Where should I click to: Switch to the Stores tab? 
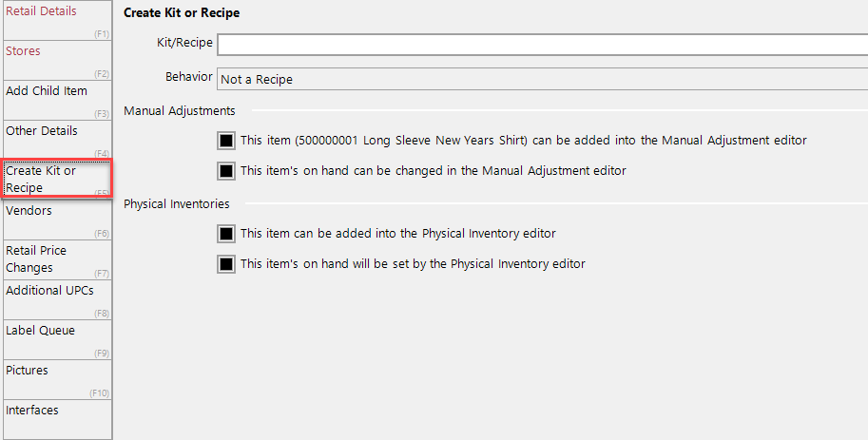click(58, 60)
